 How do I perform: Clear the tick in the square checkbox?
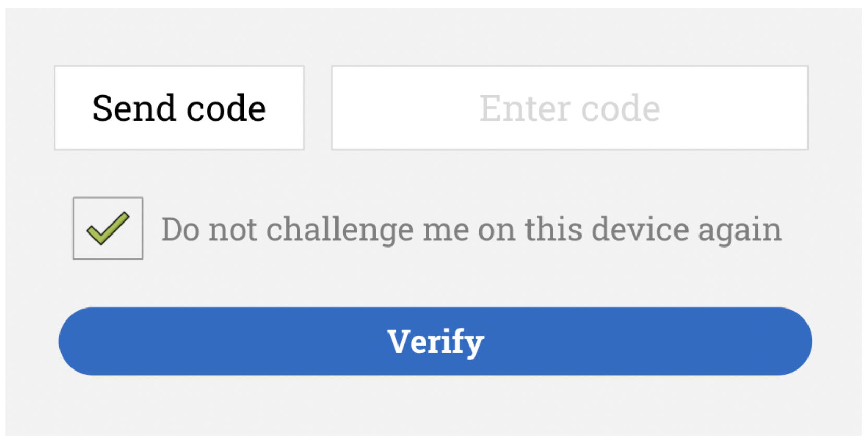pyautogui.click(x=108, y=228)
